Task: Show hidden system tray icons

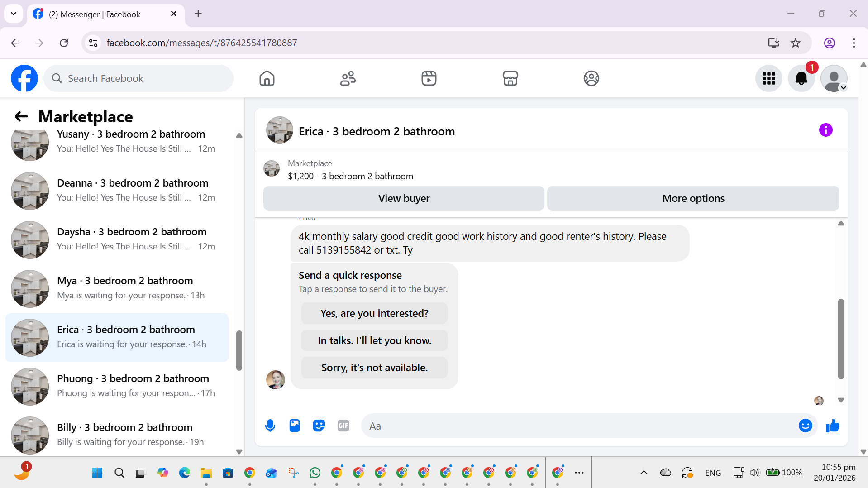Action: tap(644, 473)
